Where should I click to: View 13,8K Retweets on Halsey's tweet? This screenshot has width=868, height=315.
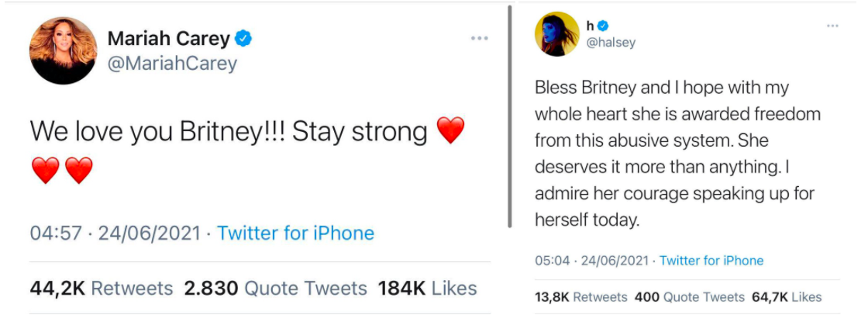580,297
